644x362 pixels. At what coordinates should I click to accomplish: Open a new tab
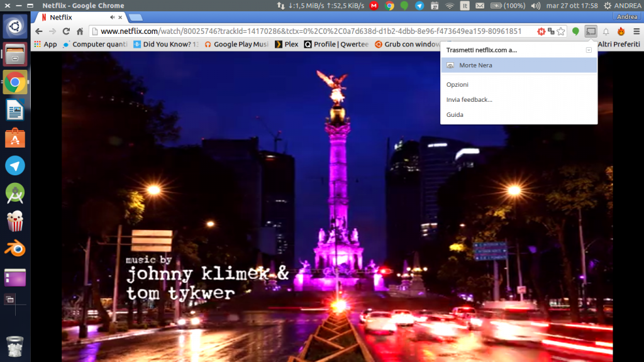(135, 17)
